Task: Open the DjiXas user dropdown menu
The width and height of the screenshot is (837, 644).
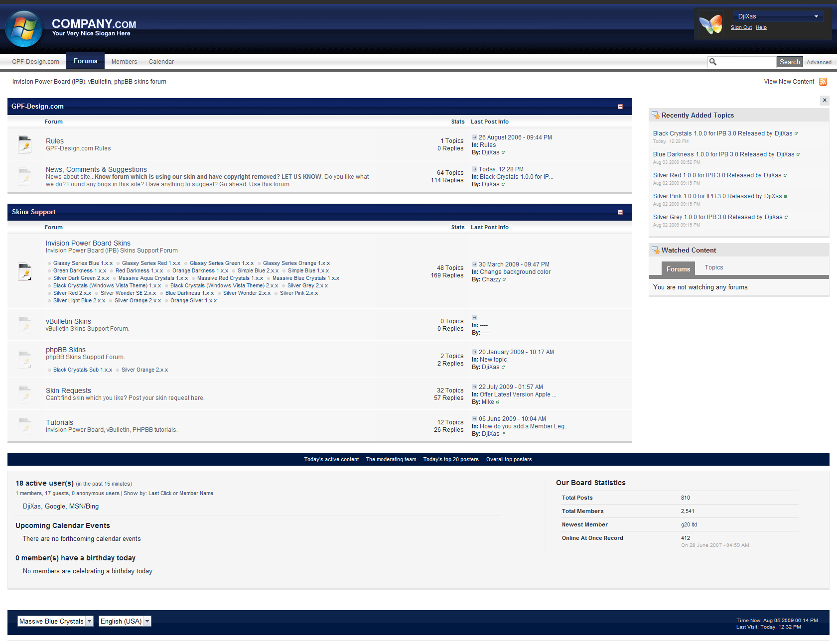Action: pos(777,16)
